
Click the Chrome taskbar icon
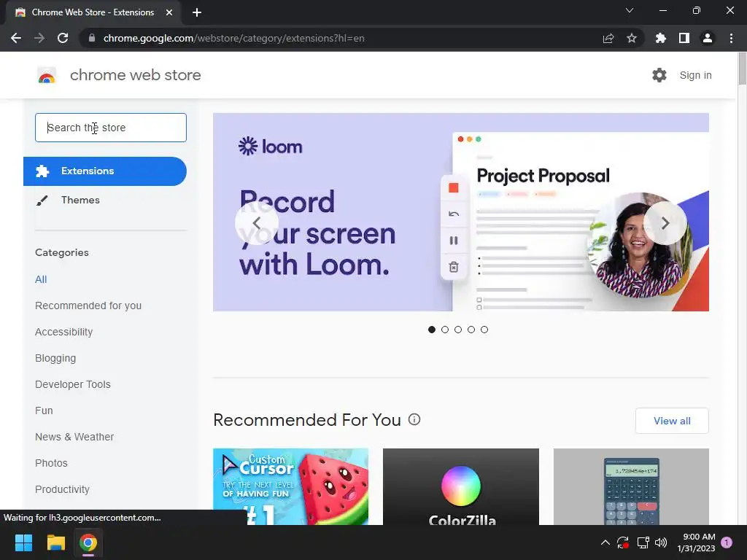coord(88,542)
